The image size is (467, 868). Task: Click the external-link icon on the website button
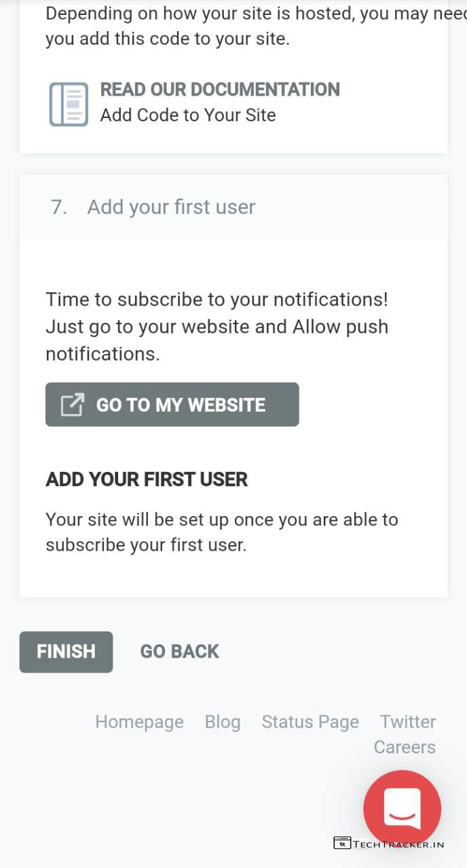(73, 405)
